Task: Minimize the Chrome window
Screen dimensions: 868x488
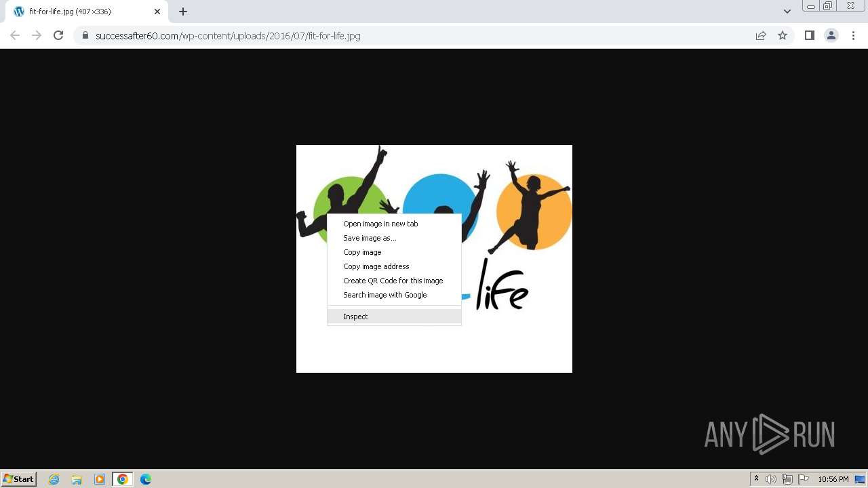Action: 811,6
